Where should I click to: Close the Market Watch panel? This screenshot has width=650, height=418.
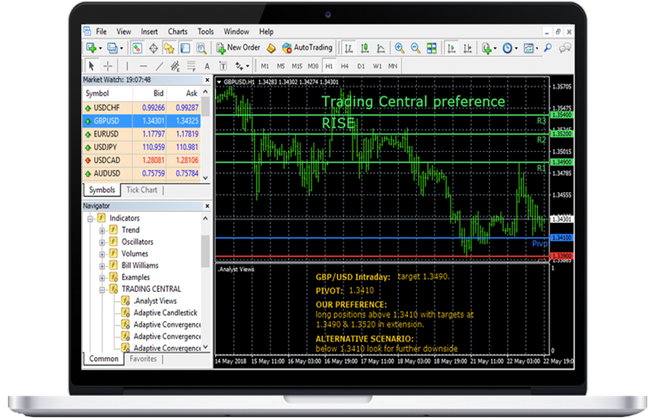207,80
